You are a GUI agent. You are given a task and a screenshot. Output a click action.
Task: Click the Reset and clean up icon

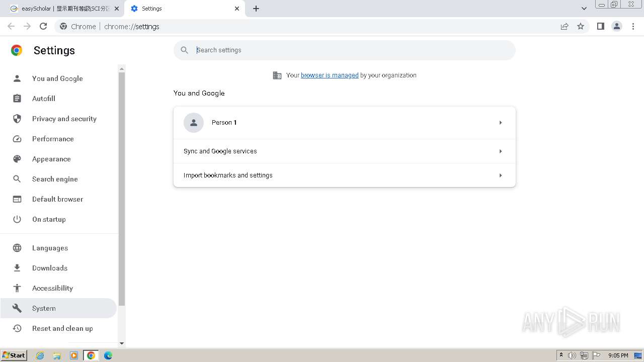(x=17, y=328)
